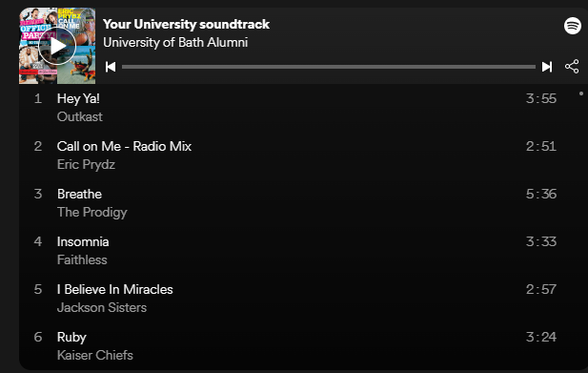Open University of Bath Alumni profile link
This screenshot has height=373, width=588.
(175, 42)
